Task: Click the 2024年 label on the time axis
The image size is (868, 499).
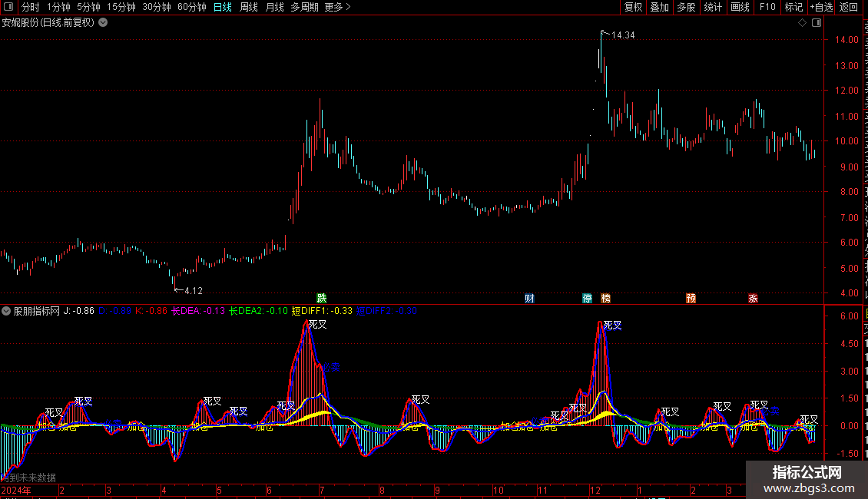Action: point(16,491)
